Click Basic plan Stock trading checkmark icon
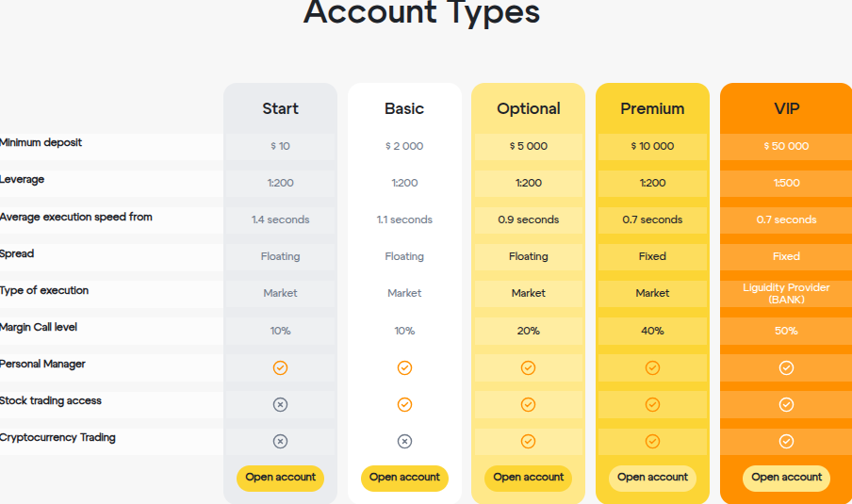Image resolution: width=852 pixels, height=504 pixels. 404,404
